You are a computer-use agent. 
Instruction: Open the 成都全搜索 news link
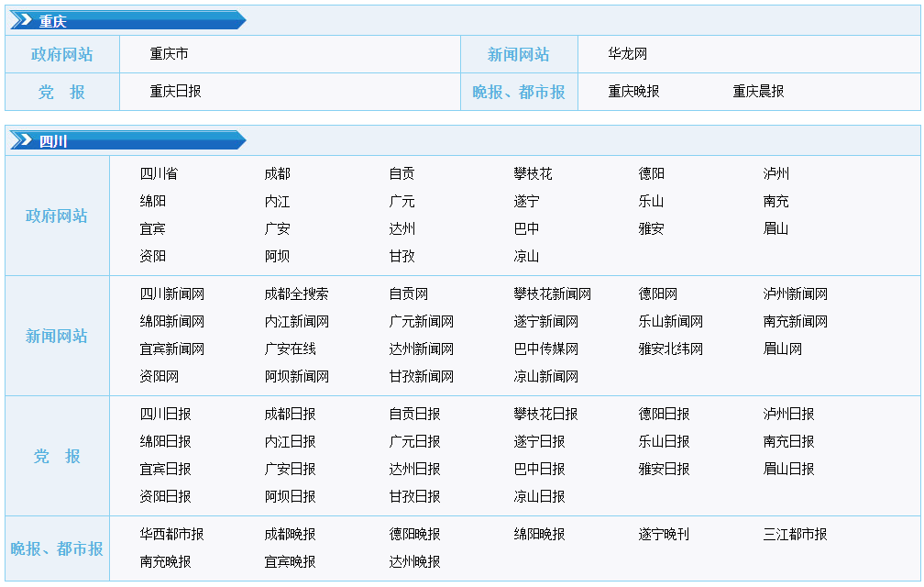pos(296,294)
